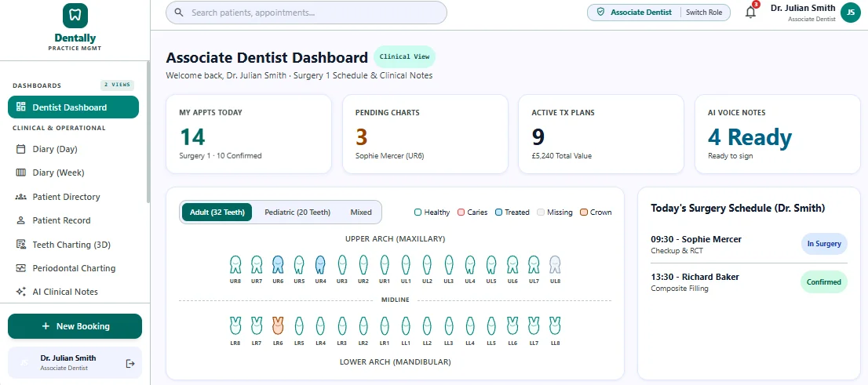Open My Appts Today card
Screen dimensions: 868x385
(249, 134)
